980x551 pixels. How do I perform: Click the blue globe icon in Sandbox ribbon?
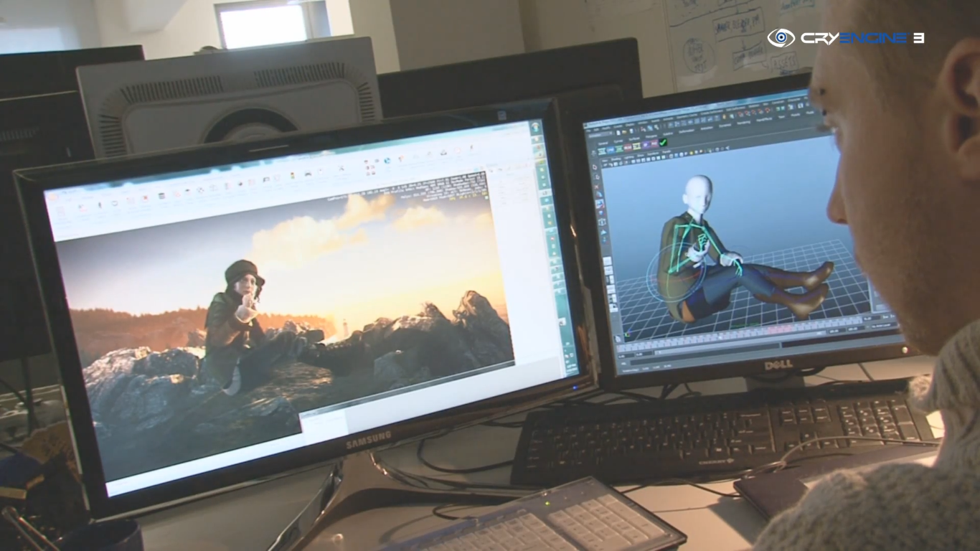click(387, 161)
